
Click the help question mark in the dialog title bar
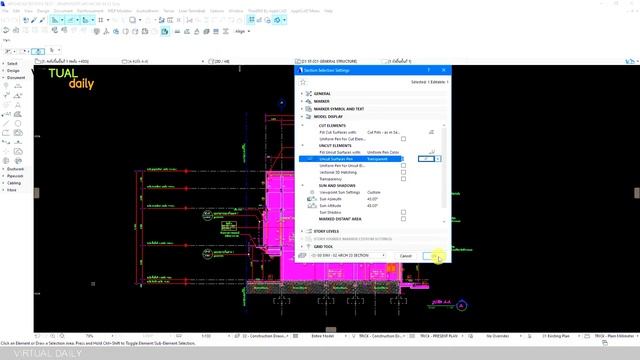(429, 70)
